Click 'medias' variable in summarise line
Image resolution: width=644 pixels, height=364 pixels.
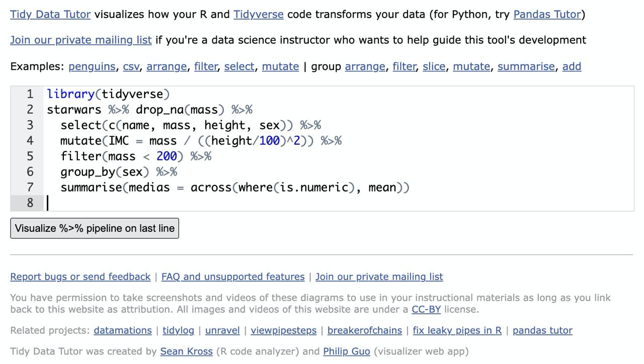tap(149, 188)
